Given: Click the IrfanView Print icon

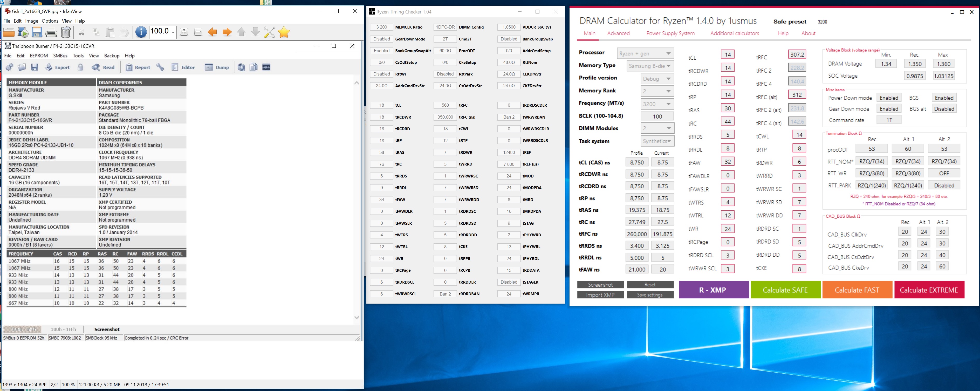Looking at the screenshot, I should tap(51, 32).
